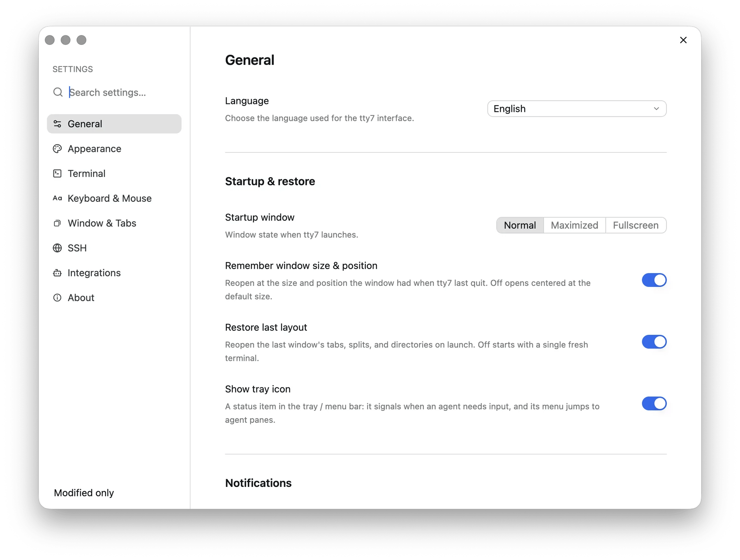Click the green zoom window button

pyautogui.click(x=81, y=40)
